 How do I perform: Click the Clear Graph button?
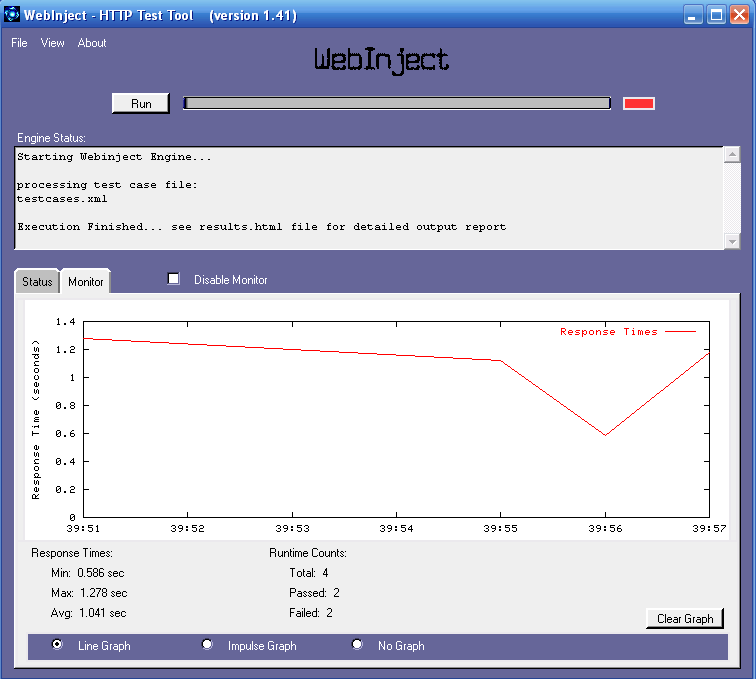point(685,619)
